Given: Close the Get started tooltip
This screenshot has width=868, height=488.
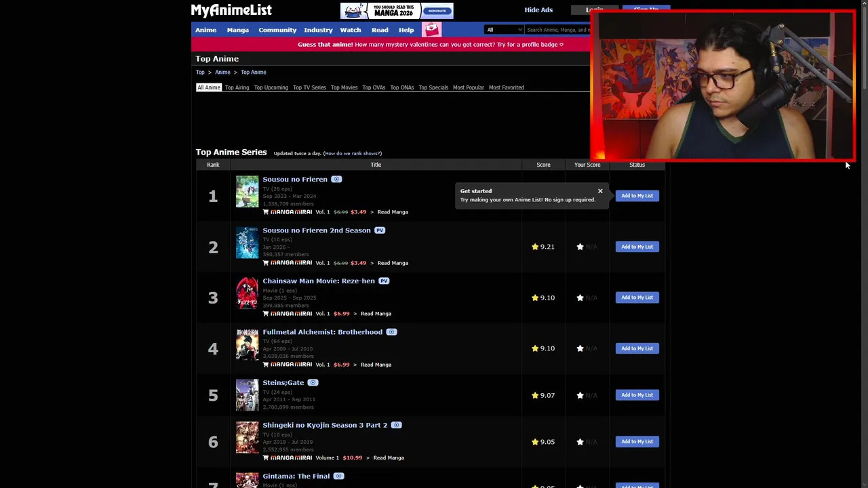Looking at the screenshot, I should (600, 191).
